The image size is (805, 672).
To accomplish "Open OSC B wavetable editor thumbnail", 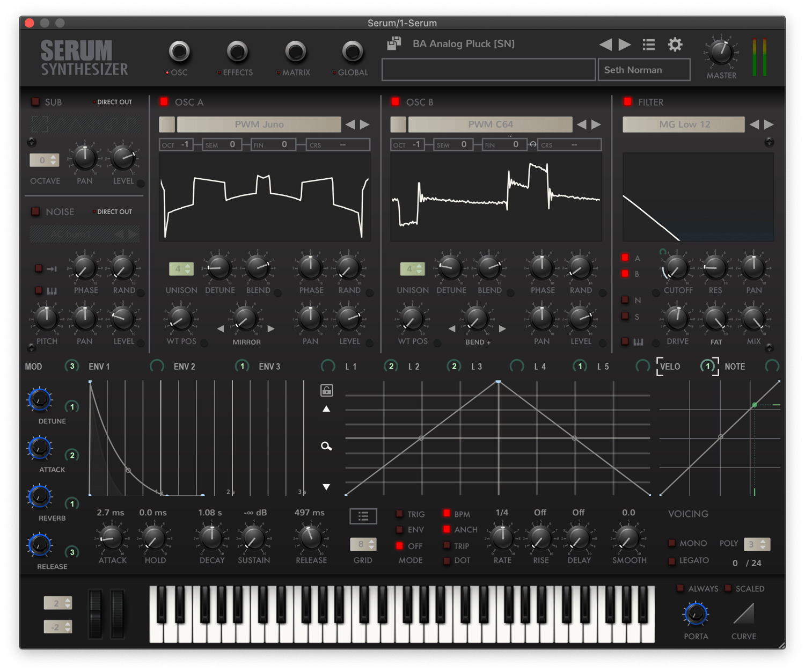I will click(398, 125).
